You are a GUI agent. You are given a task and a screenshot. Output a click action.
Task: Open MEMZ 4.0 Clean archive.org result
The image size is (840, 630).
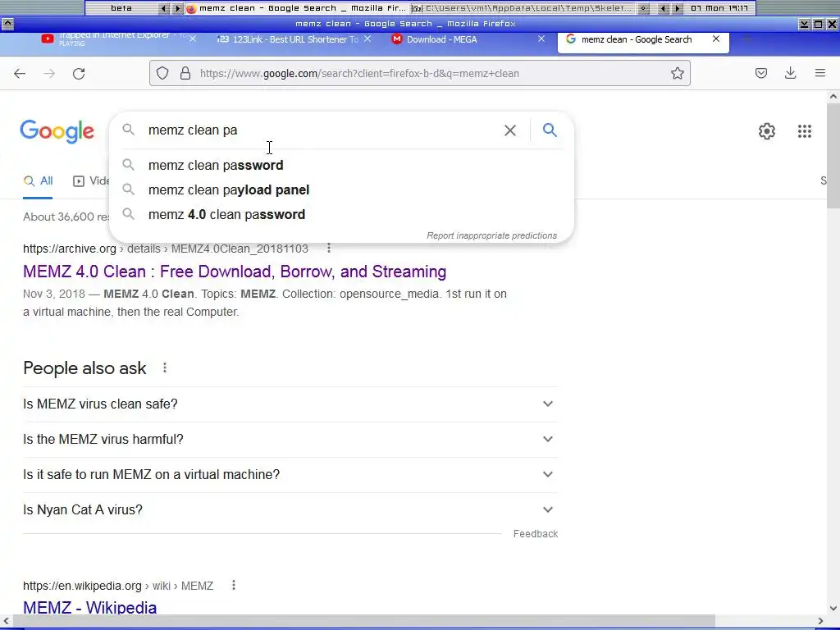(x=235, y=272)
